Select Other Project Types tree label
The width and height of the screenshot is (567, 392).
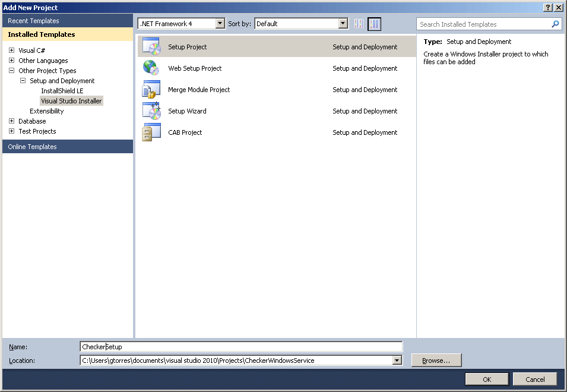click(x=47, y=71)
